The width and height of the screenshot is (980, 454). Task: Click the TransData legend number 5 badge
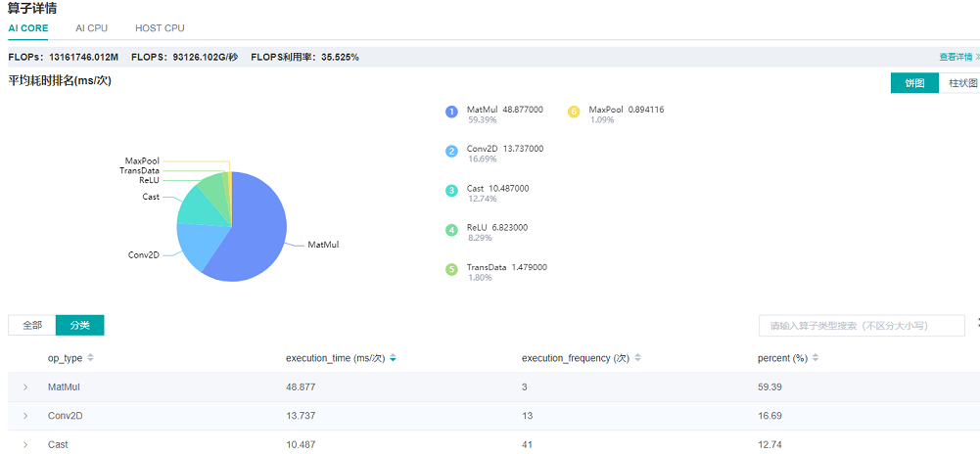451,269
